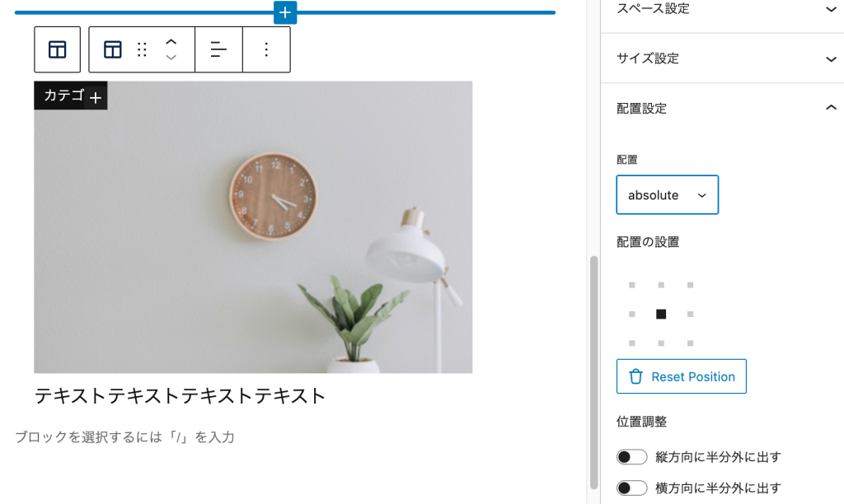Click the plus icon beside カテゴ label
This screenshot has width=844, height=504.
click(x=96, y=98)
